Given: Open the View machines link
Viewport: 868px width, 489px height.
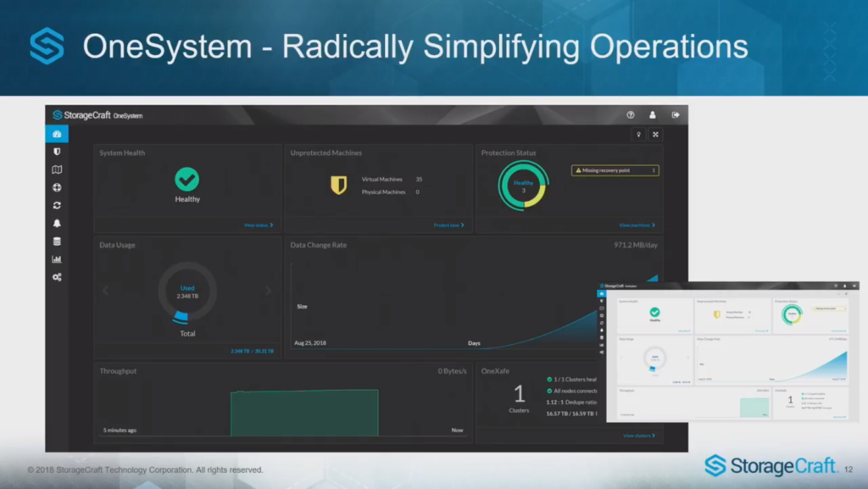Looking at the screenshot, I should 637,225.
